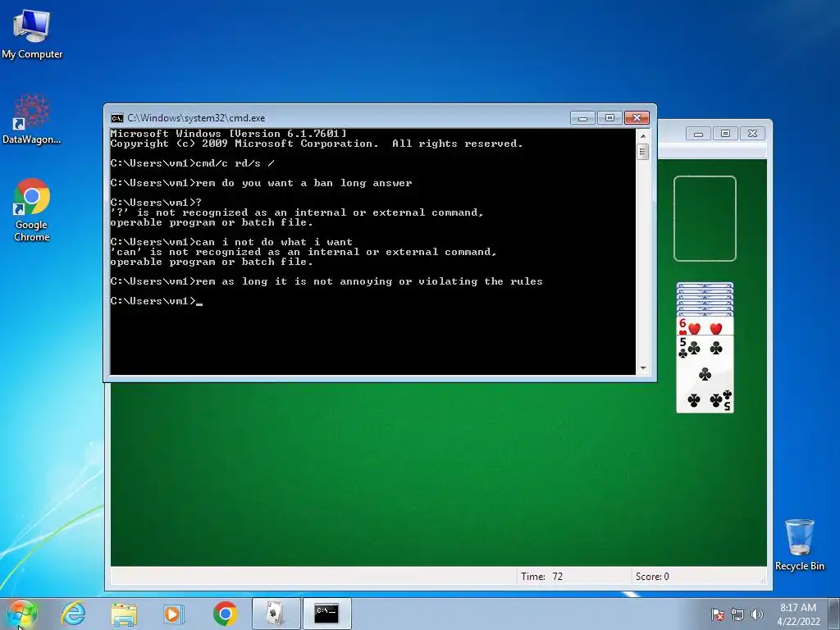Image resolution: width=840 pixels, height=630 pixels.
Task: Switch to cmd.exe taskbar button
Action: click(x=326, y=614)
